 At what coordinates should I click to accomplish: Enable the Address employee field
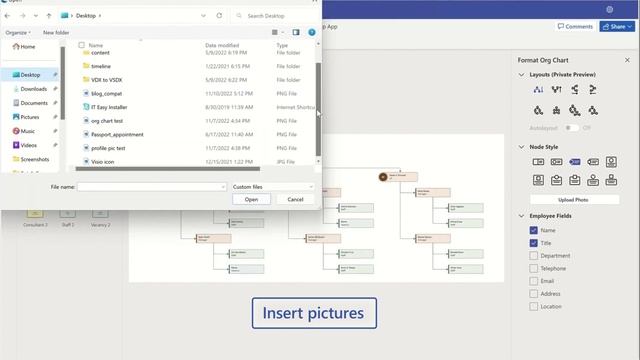coord(533,293)
